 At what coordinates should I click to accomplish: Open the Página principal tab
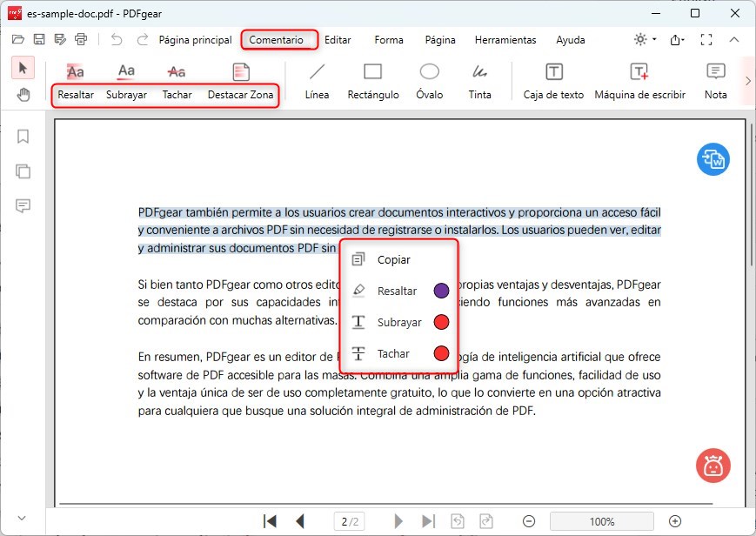click(x=195, y=40)
